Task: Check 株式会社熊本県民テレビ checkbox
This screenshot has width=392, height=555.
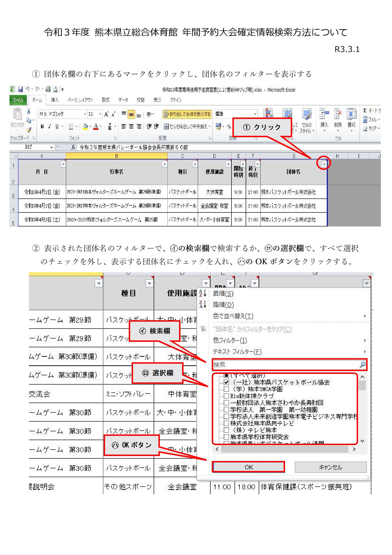Action: (x=226, y=423)
